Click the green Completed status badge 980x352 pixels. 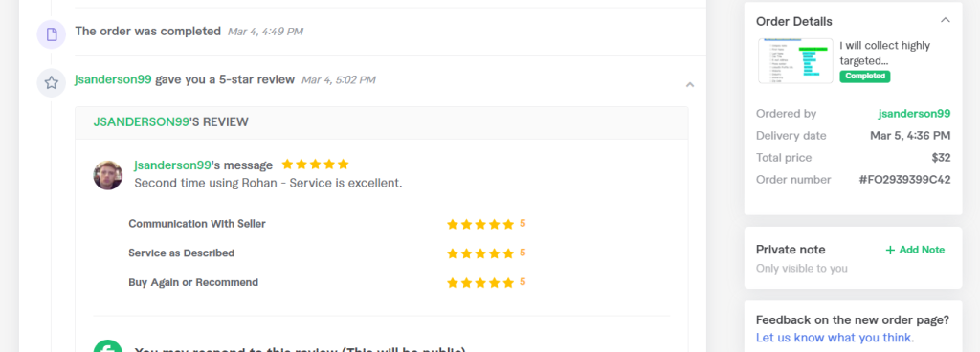pos(865,77)
